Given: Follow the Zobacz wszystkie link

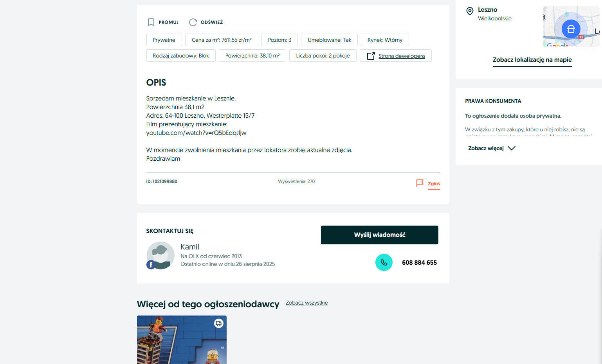Looking at the screenshot, I should click(x=306, y=303).
